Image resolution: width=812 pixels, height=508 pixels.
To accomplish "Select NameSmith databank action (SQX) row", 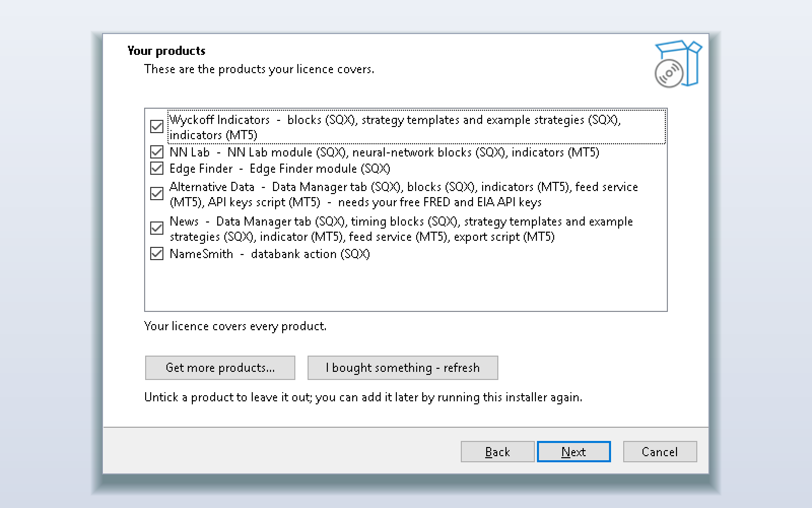I will pyautogui.click(x=269, y=253).
